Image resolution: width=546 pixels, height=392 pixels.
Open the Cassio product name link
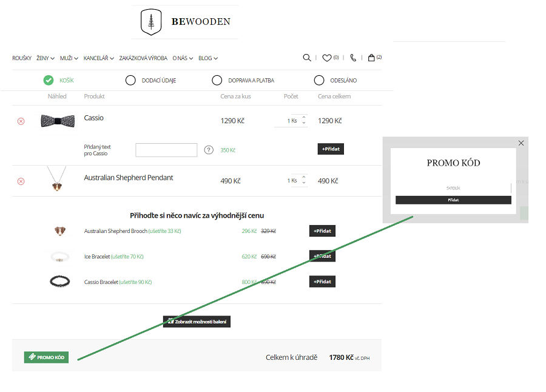[x=93, y=118]
